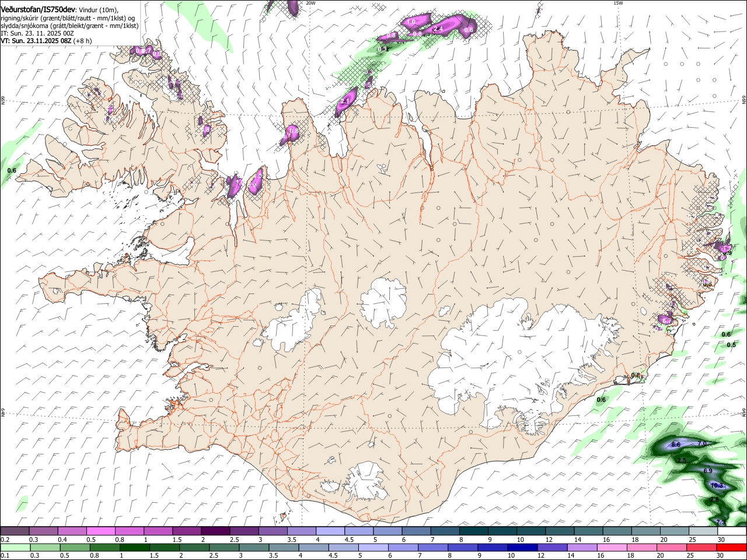Click the 7.3 precipitation value
Screen dimensions: 747x560
coord(721,521)
